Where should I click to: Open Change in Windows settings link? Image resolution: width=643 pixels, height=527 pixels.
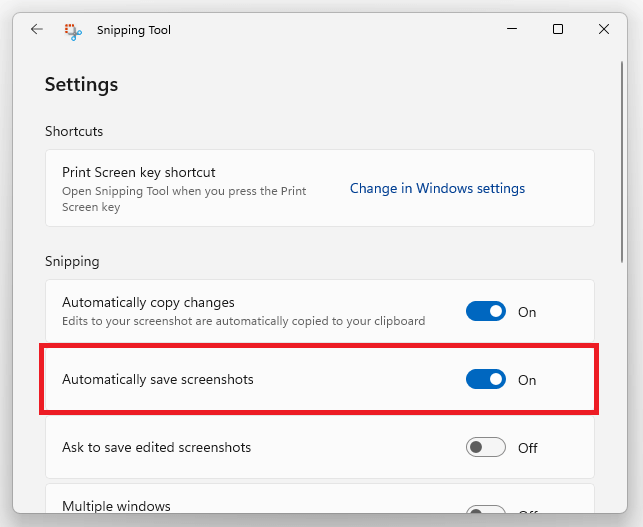(x=437, y=188)
